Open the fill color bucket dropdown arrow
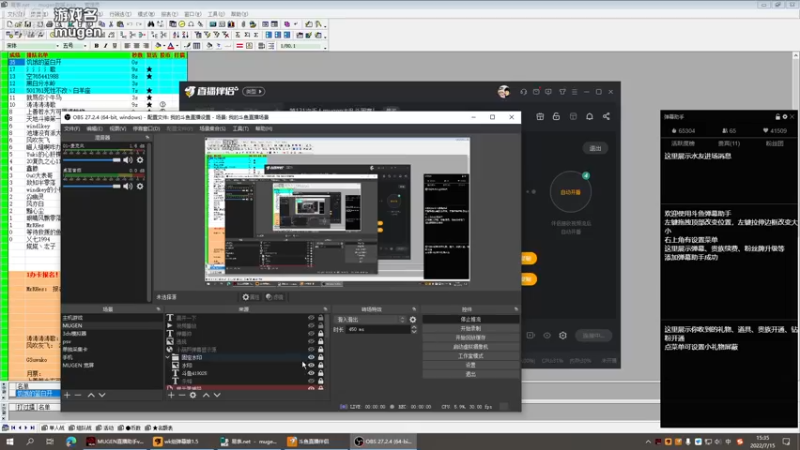This screenshot has width=800, height=450. (x=164, y=46)
